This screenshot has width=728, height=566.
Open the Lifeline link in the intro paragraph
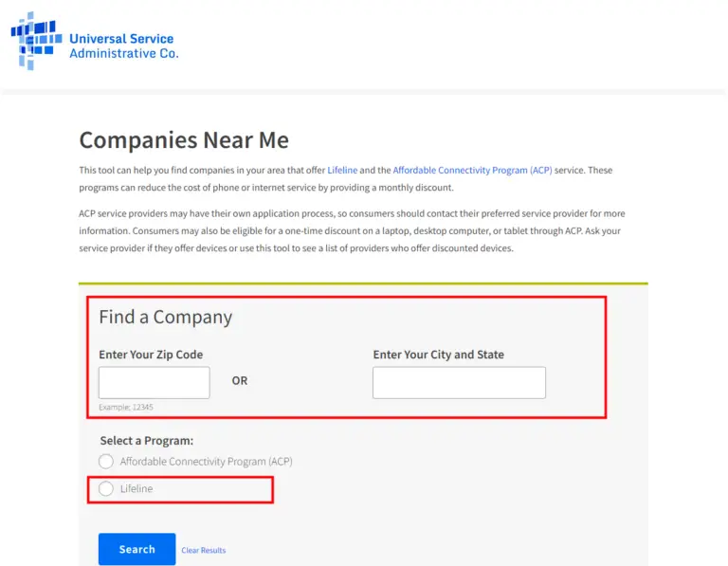(342, 171)
